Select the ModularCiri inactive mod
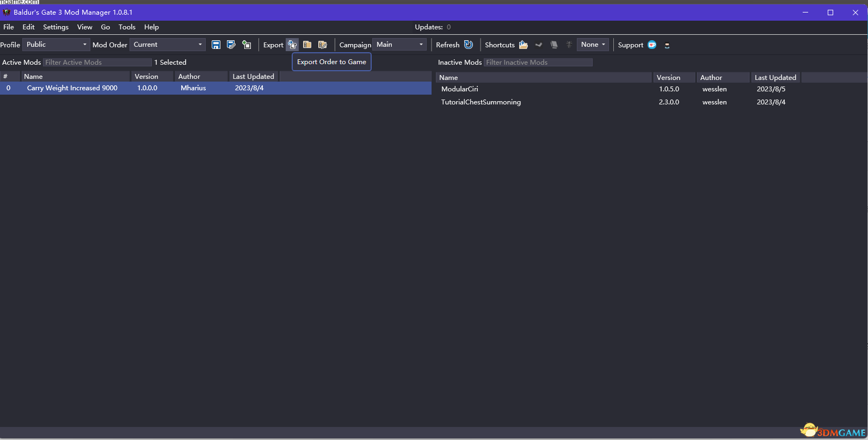Image resolution: width=868 pixels, height=440 pixels. point(460,89)
